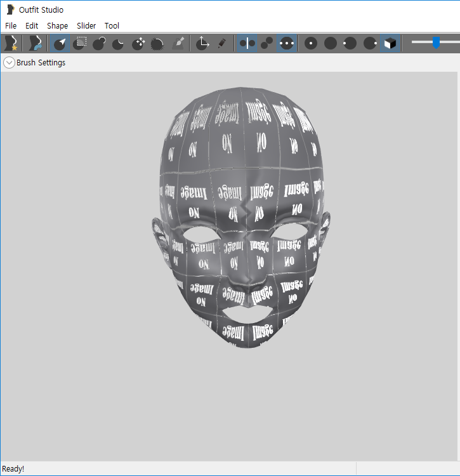
Task: Open the Edit menu
Action: [32, 26]
